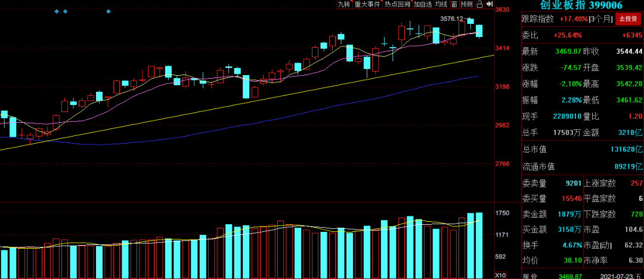Click the 涨跌 value -74.57

[x=571, y=68]
